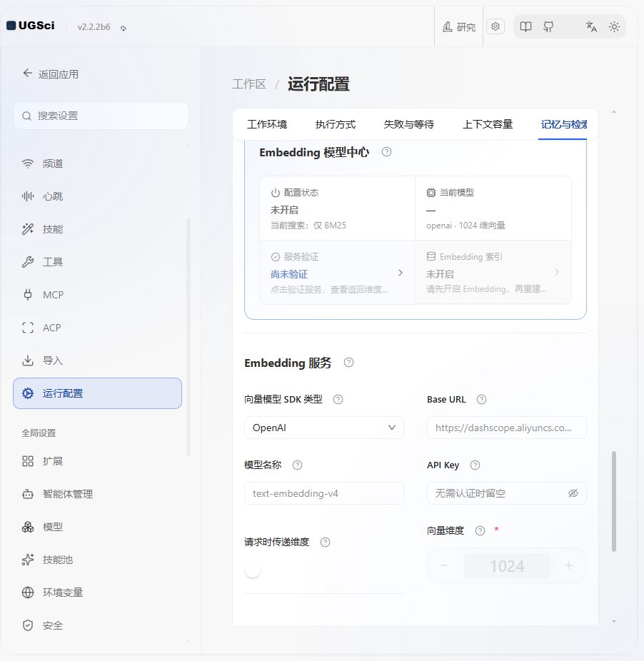
Task: Open 智能体管理 in sidebar
Action: 97,494
